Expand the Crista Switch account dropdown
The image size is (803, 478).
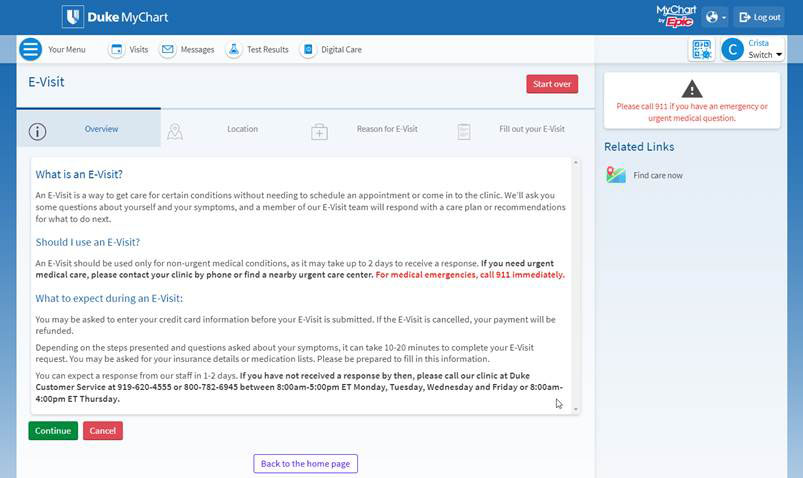tap(753, 49)
